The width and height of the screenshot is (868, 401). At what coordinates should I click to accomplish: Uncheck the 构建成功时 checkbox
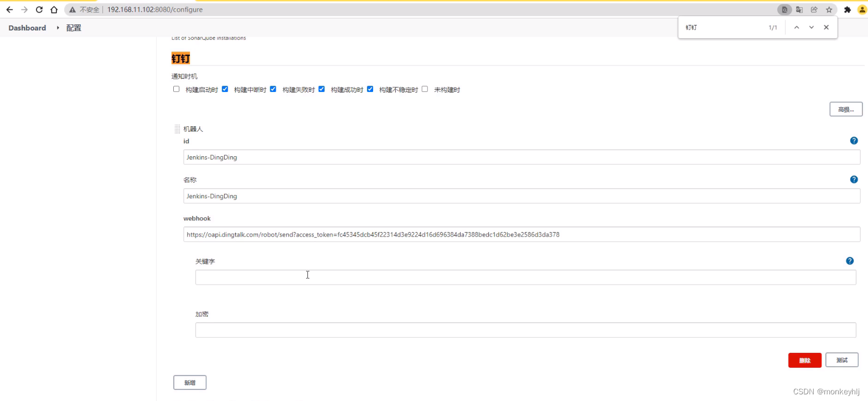(x=322, y=89)
